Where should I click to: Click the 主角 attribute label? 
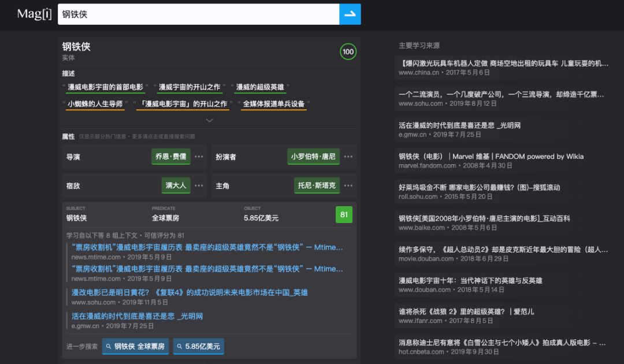pos(222,186)
